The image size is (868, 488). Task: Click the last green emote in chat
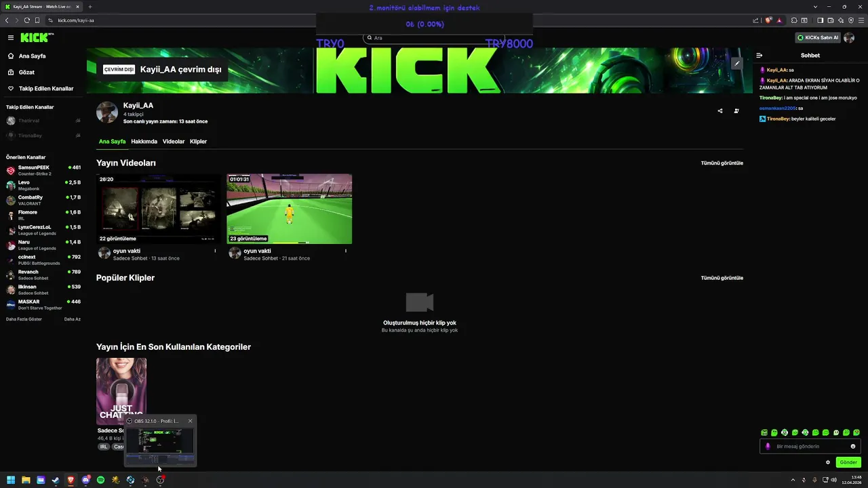[x=856, y=432]
